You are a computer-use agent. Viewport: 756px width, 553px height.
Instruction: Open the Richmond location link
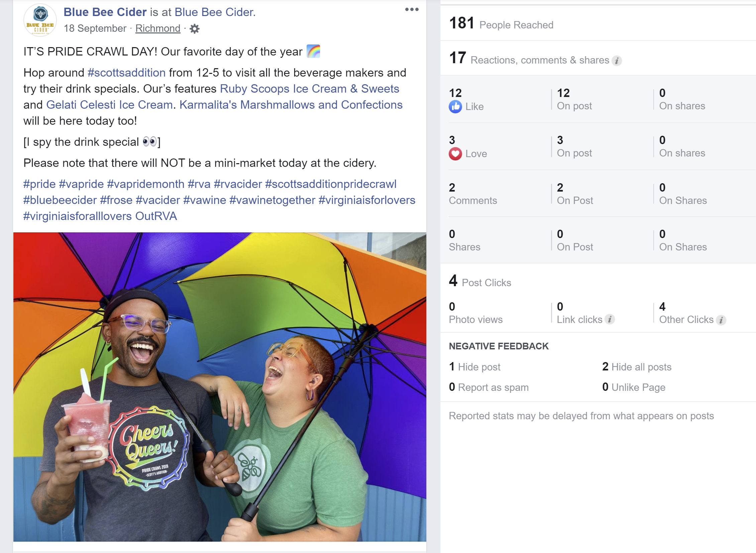click(158, 28)
